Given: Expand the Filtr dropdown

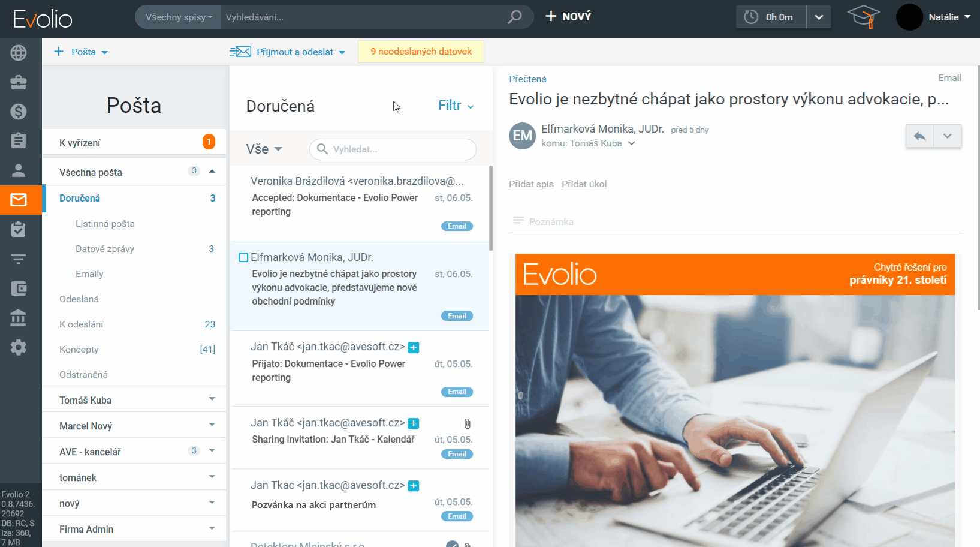Looking at the screenshot, I should [x=456, y=106].
